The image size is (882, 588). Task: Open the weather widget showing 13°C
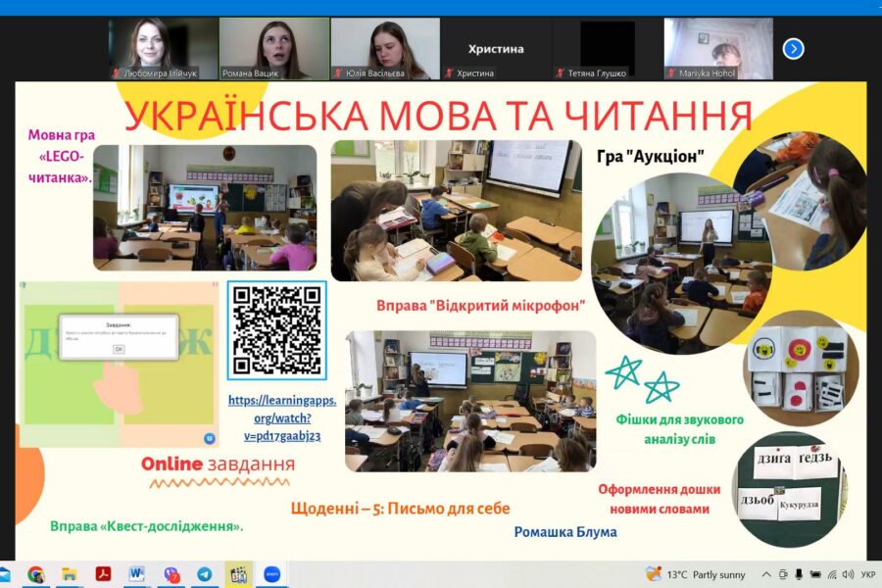pos(696,574)
